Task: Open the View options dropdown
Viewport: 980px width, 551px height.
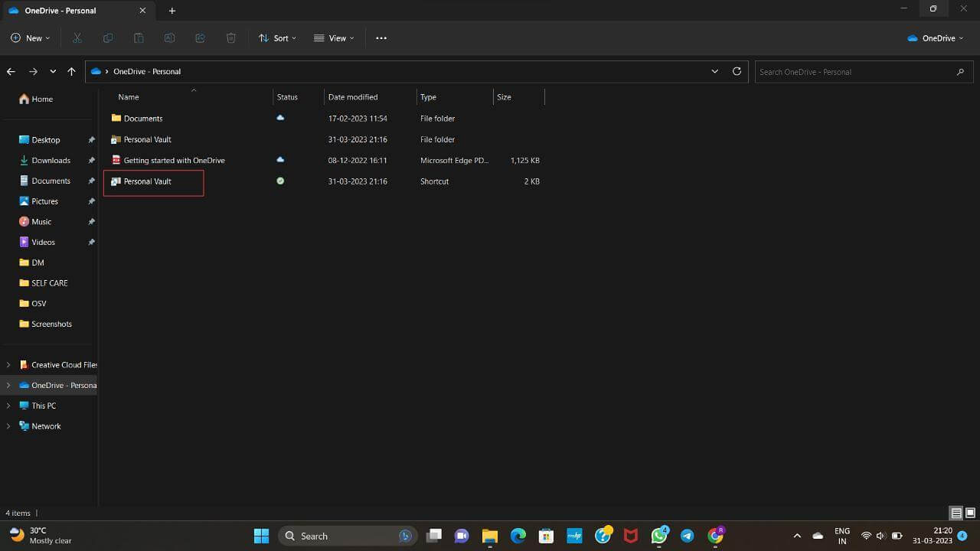Action: (x=334, y=38)
